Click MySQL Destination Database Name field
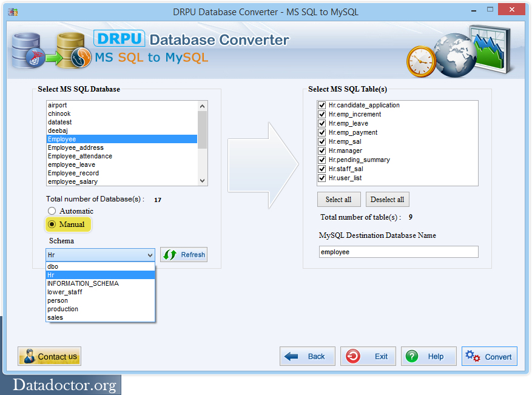This screenshot has height=395, width=532. pos(399,252)
